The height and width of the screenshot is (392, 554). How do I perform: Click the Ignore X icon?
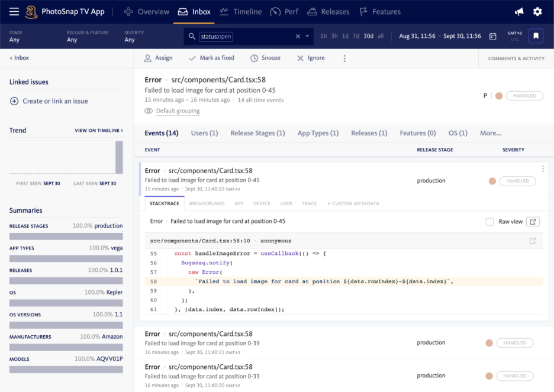pyautogui.click(x=300, y=58)
